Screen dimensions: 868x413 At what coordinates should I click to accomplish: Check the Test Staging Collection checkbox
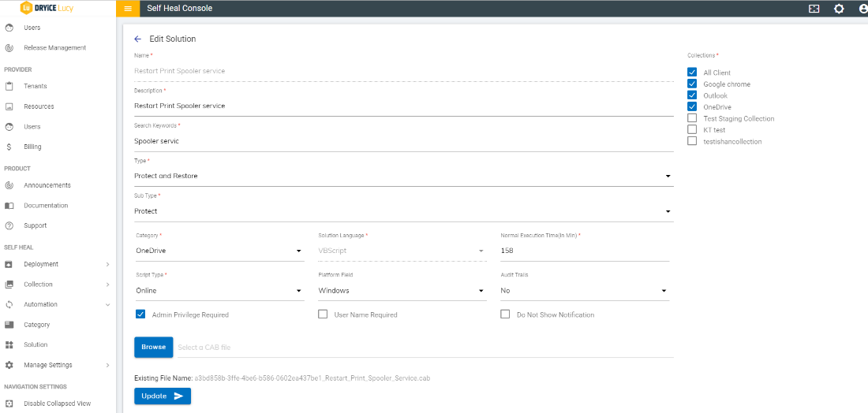pyautogui.click(x=692, y=118)
